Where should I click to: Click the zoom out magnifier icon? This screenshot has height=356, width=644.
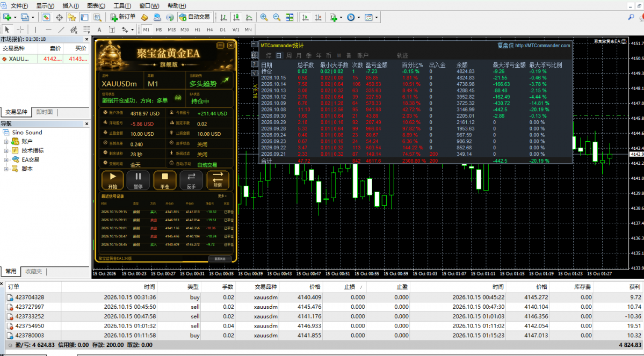coord(277,17)
